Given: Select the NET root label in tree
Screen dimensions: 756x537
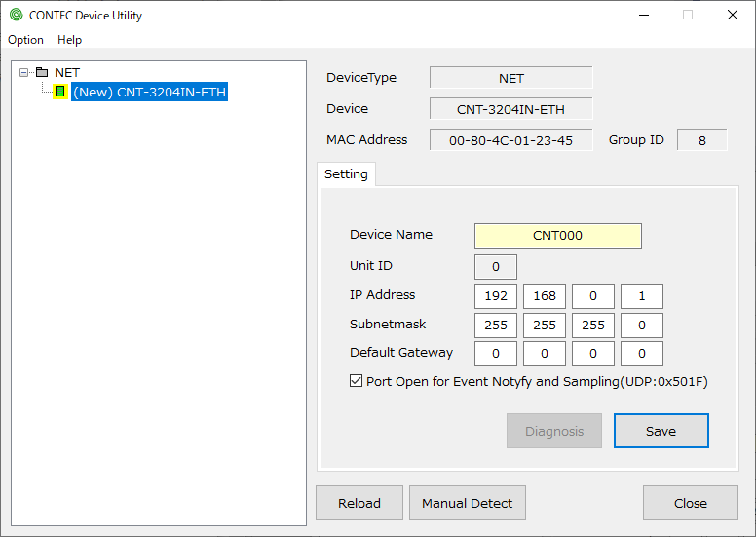Looking at the screenshot, I should pyautogui.click(x=67, y=72).
